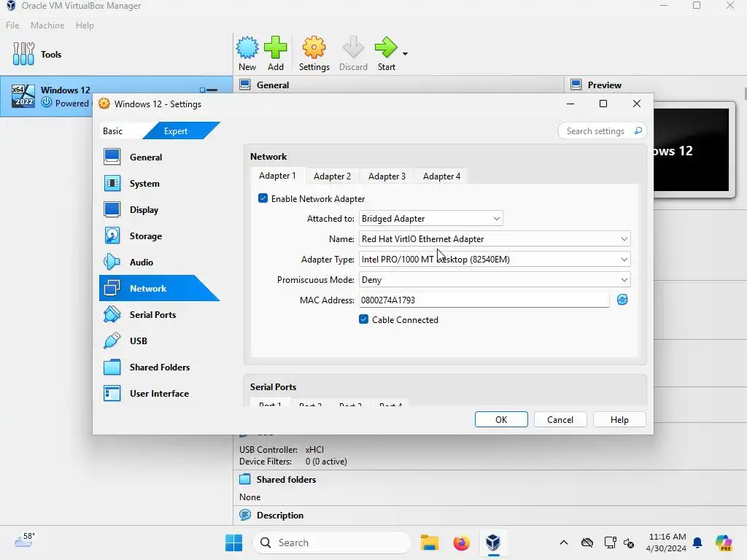Open Windows Start menu
Screen dimensions: 747x560
234,542
